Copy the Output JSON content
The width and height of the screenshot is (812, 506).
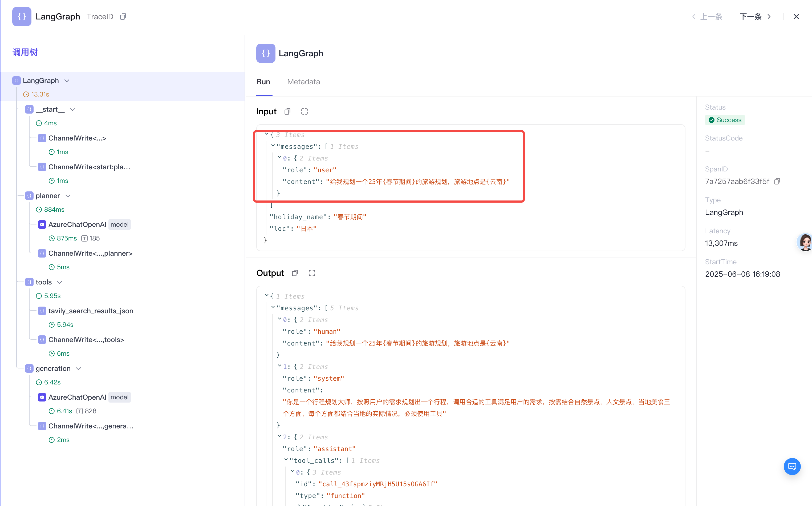[295, 273]
